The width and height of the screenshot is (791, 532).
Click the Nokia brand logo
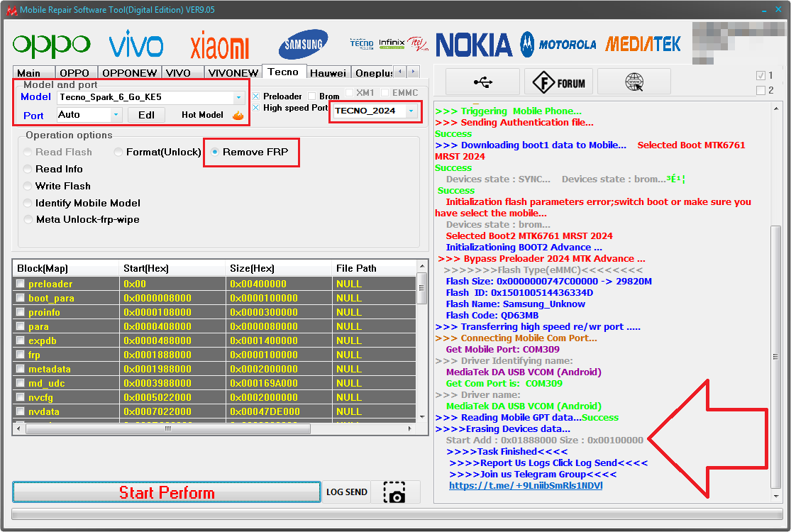(x=474, y=45)
